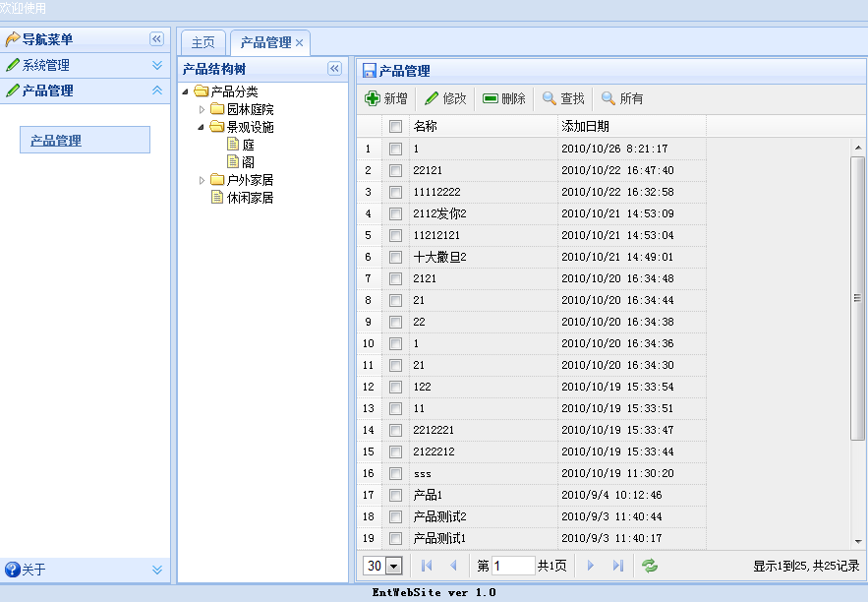Toggle the select-all checkbox in table header
868x602 pixels.
click(395, 126)
